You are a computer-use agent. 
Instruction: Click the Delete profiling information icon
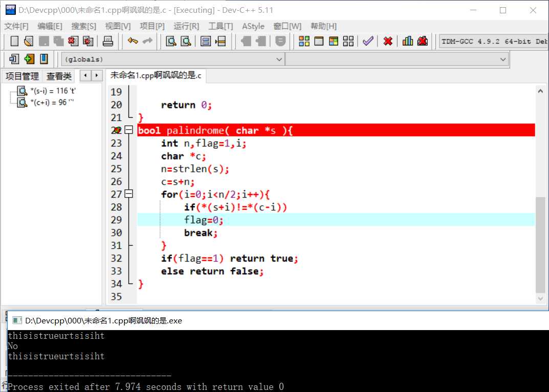pyautogui.click(x=423, y=41)
